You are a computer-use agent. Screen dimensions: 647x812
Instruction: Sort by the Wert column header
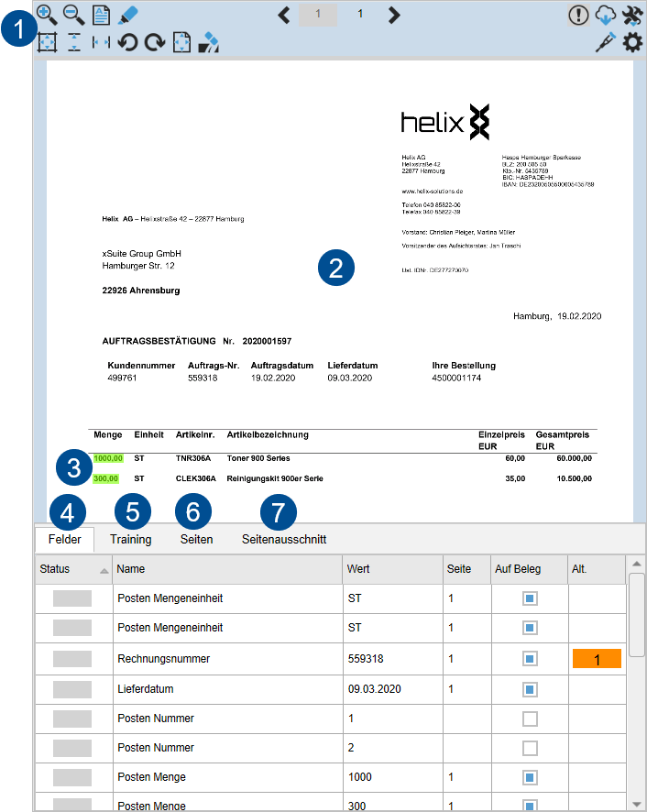392,568
